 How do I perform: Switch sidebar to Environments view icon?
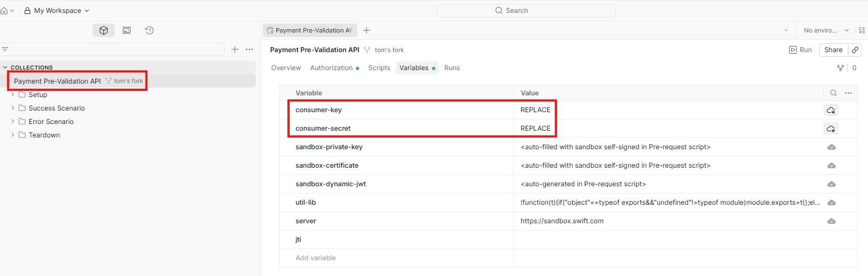(127, 30)
